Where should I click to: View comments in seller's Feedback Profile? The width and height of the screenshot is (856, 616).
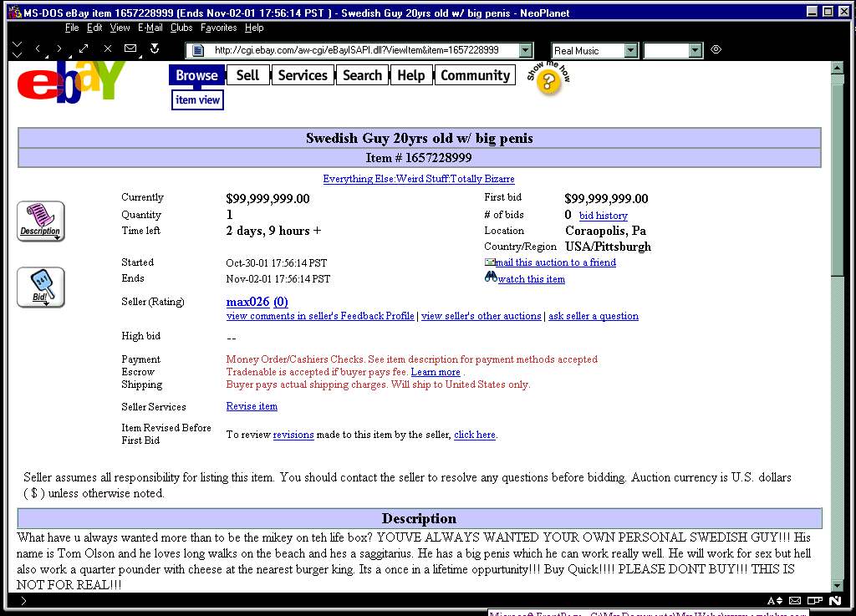click(x=320, y=316)
